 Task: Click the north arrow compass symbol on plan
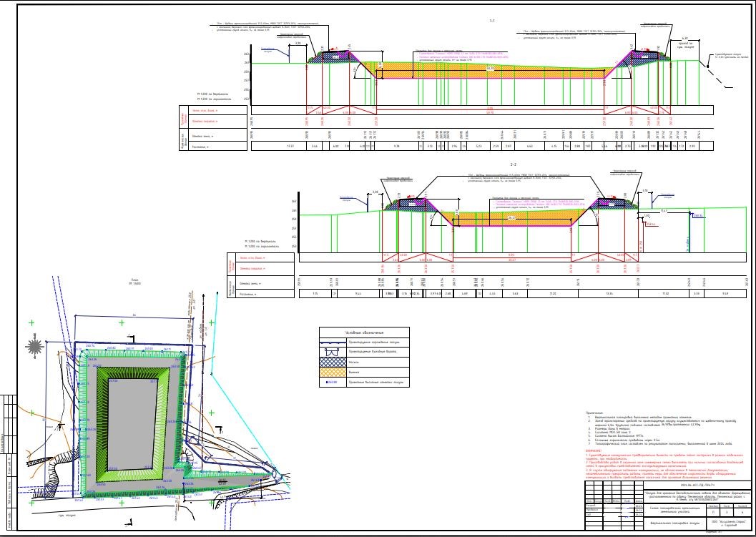(x=34, y=345)
